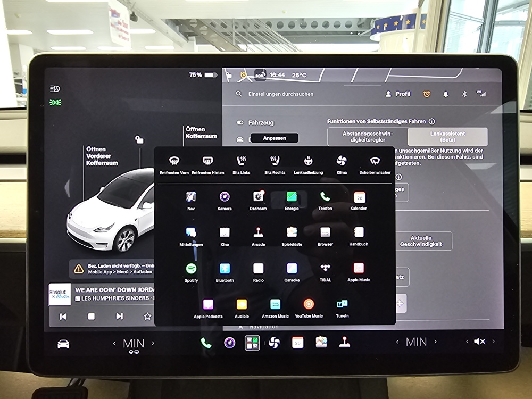Open Absolut Bella station artwork
The height and width of the screenshot is (399, 532).
pos(60,294)
